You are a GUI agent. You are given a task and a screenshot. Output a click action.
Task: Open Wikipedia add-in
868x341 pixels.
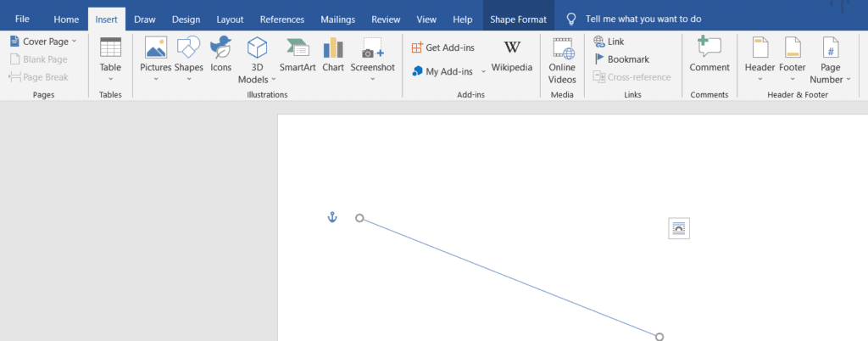(512, 56)
